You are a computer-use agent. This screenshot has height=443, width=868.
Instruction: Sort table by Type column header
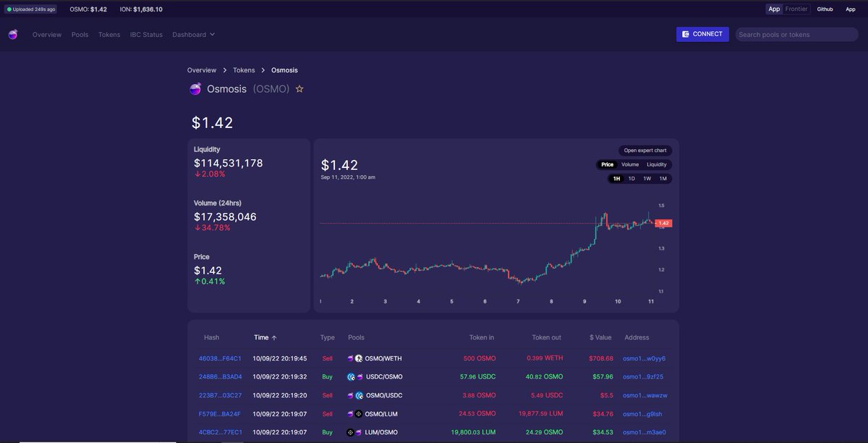click(x=328, y=337)
